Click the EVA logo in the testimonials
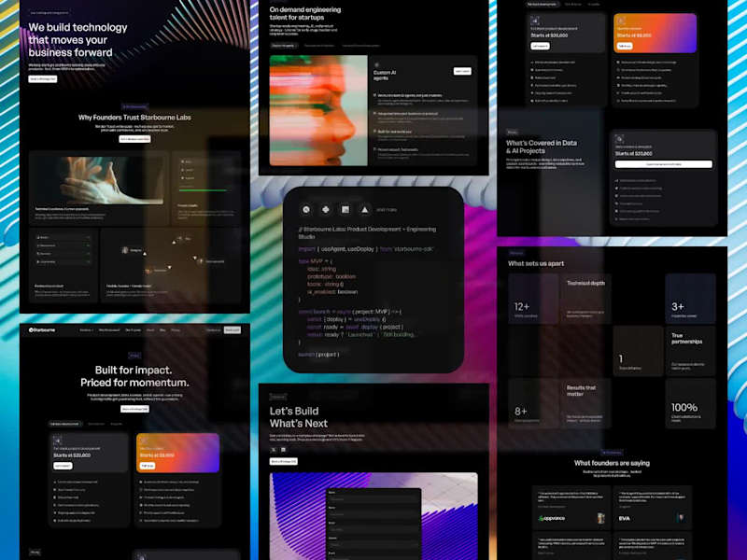 click(624, 518)
